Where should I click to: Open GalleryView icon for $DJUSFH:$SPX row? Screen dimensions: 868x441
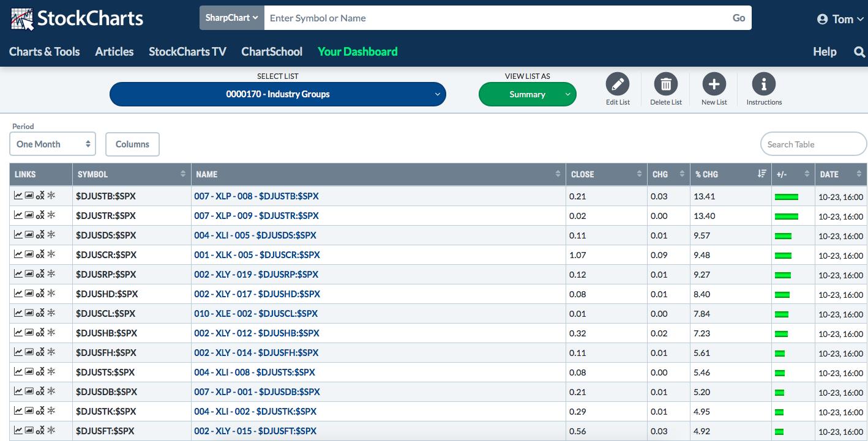pos(29,352)
